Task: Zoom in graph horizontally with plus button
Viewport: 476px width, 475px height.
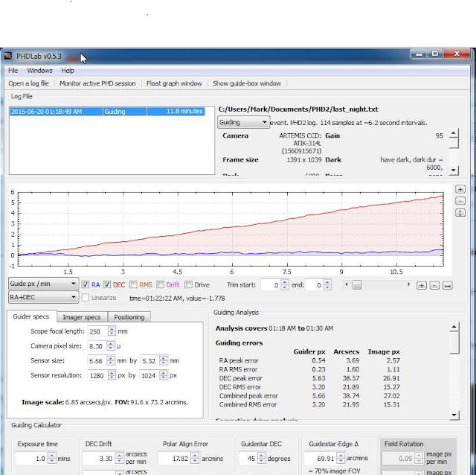Action: click(x=421, y=285)
